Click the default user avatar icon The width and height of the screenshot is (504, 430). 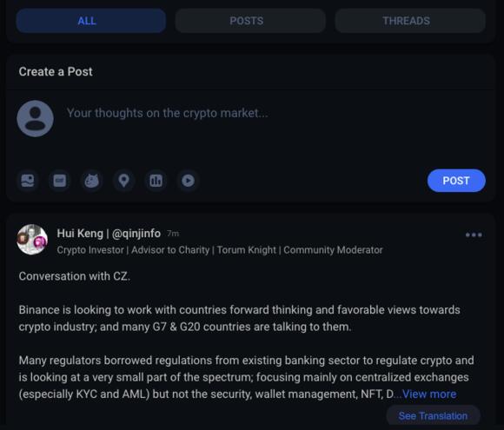click(x=35, y=119)
